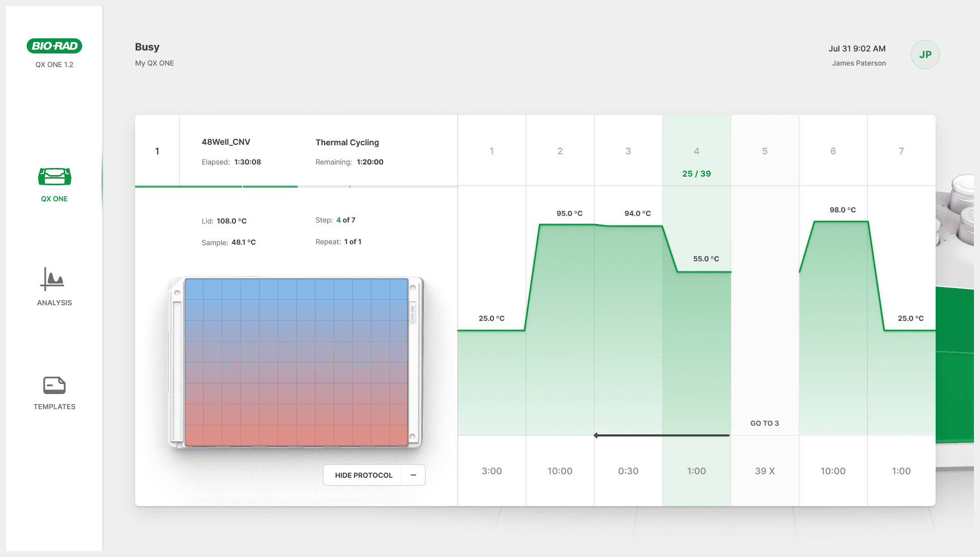Open the Templates icon
980x557 pixels.
(54, 385)
